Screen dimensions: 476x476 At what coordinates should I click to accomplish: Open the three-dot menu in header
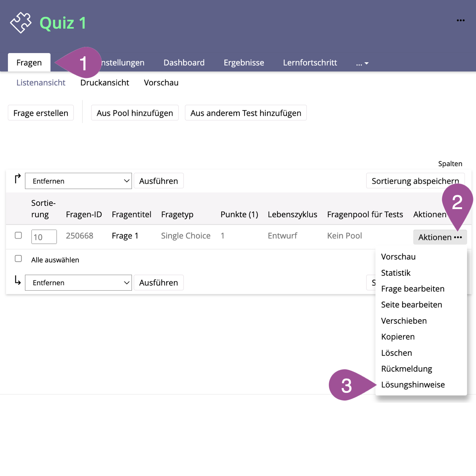[x=460, y=21]
